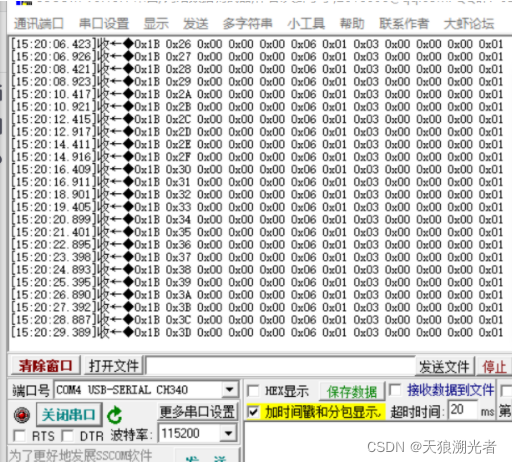This screenshot has height=463, width=512.
Task: Open the 通讯端口 menu
Action: [x=38, y=24]
